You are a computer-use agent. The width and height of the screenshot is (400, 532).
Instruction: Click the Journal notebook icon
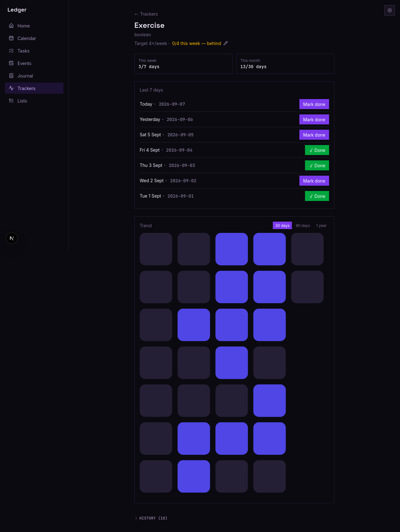pos(11,76)
